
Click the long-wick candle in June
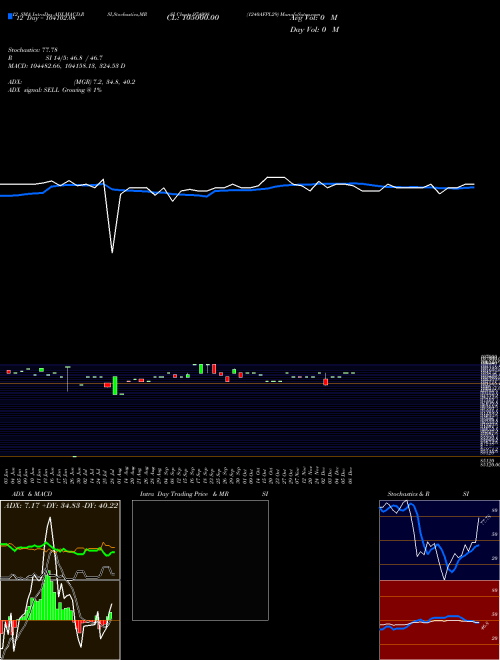click(67, 379)
